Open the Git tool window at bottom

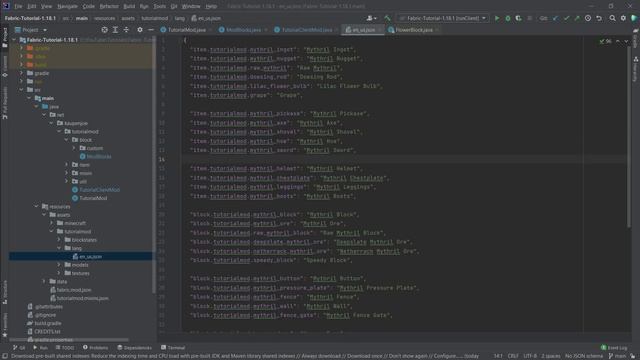click(x=19, y=348)
